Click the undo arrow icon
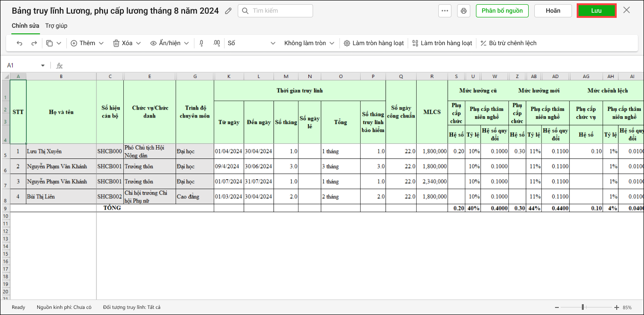The image size is (644, 315). pos(19,43)
